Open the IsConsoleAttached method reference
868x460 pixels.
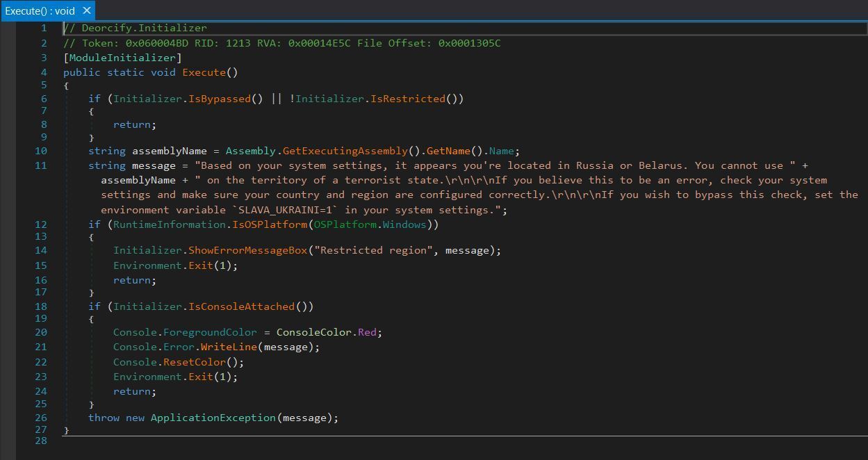point(242,306)
